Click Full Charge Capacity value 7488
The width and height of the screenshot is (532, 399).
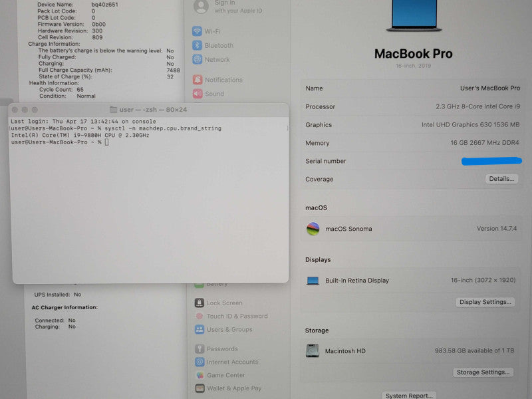coord(173,70)
